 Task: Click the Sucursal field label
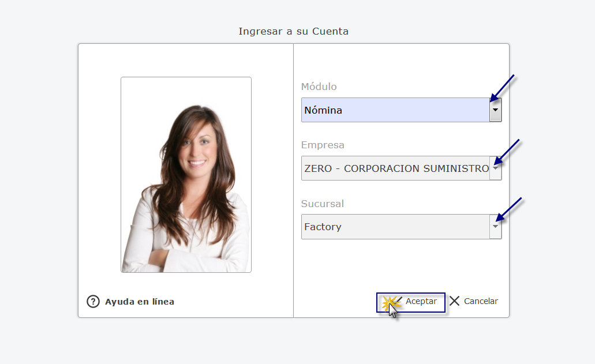(x=323, y=204)
